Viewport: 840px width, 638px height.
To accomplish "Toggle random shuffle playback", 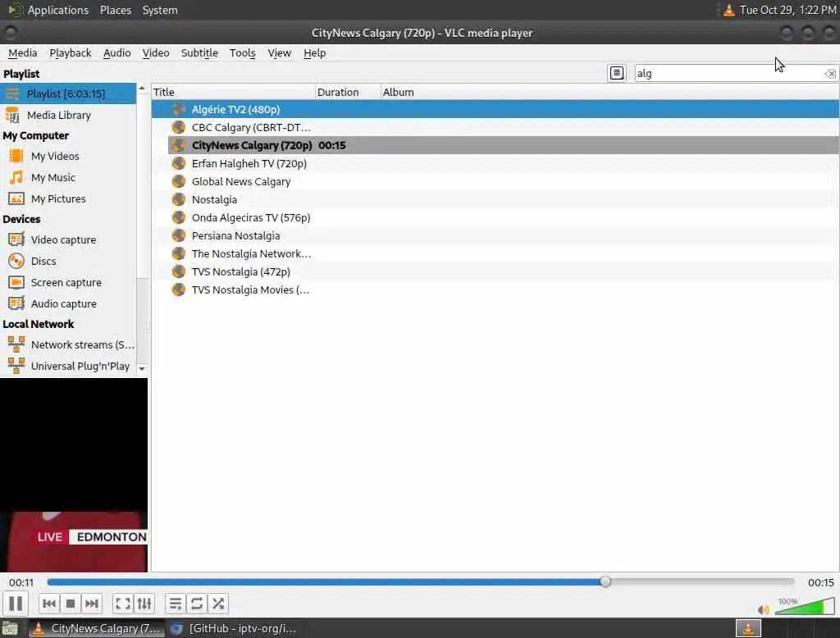I will (218, 604).
